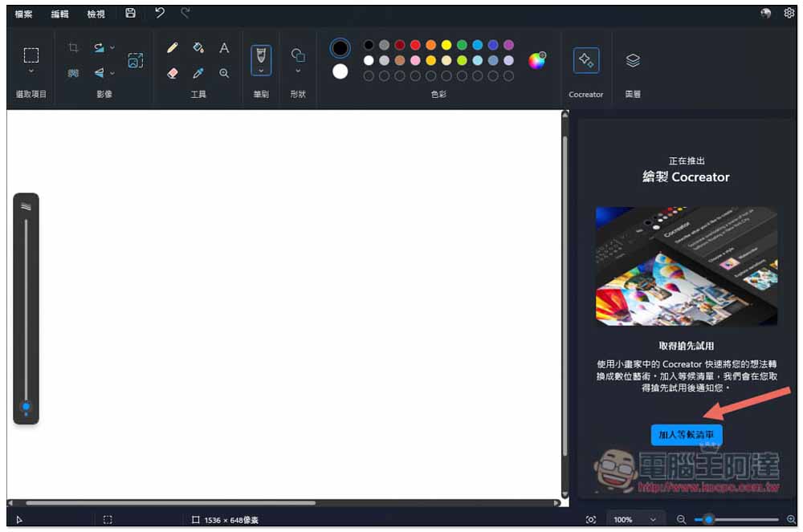Image resolution: width=803 pixels, height=532 pixels.
Task: Expand the Brush types dropdown chevron
Action: [x=261, y=71]
